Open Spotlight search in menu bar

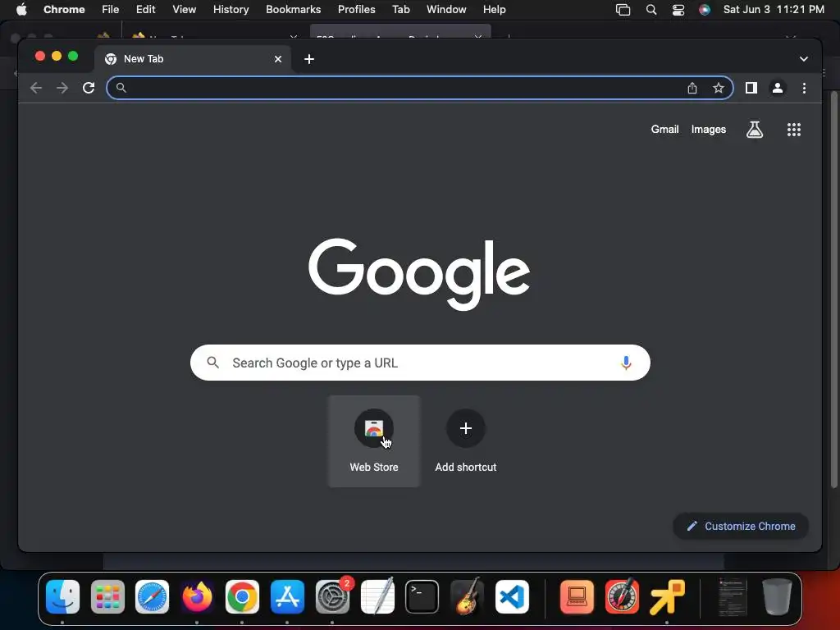coord(651,9)
